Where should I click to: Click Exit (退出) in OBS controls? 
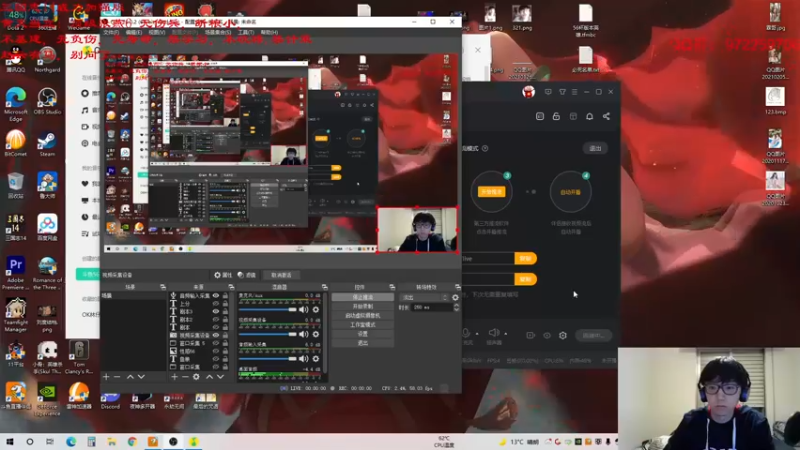[363, 343]
